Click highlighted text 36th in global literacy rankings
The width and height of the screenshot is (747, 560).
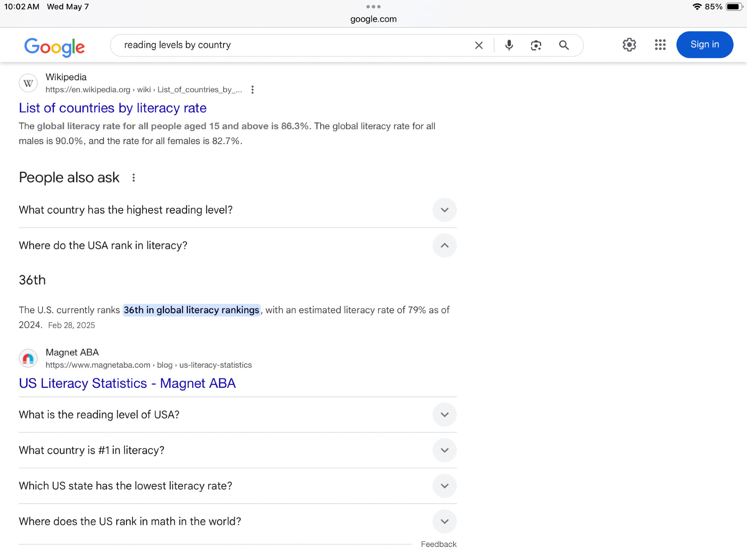tap(192, 310)
